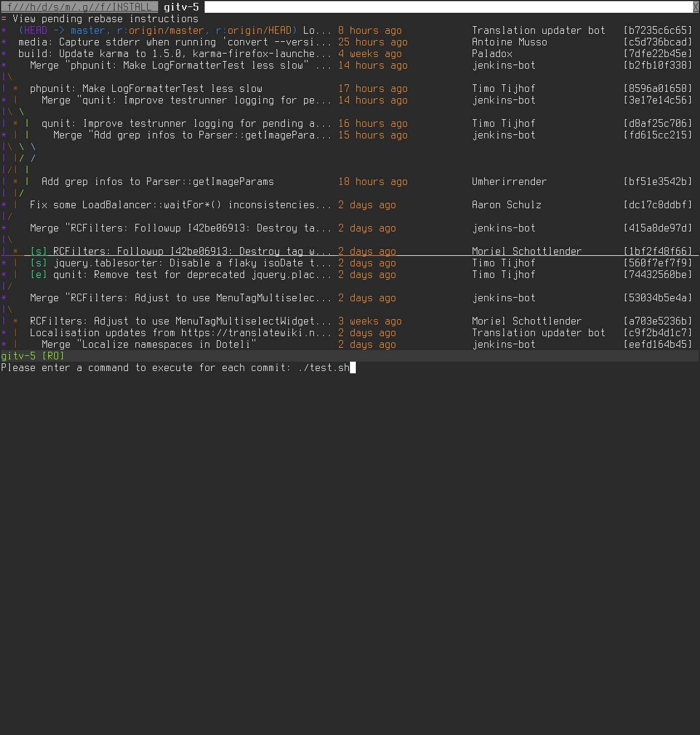Select [s] RCFilters Followup commit by Moriel
700x735 pixels.
(x=350, y=251)
